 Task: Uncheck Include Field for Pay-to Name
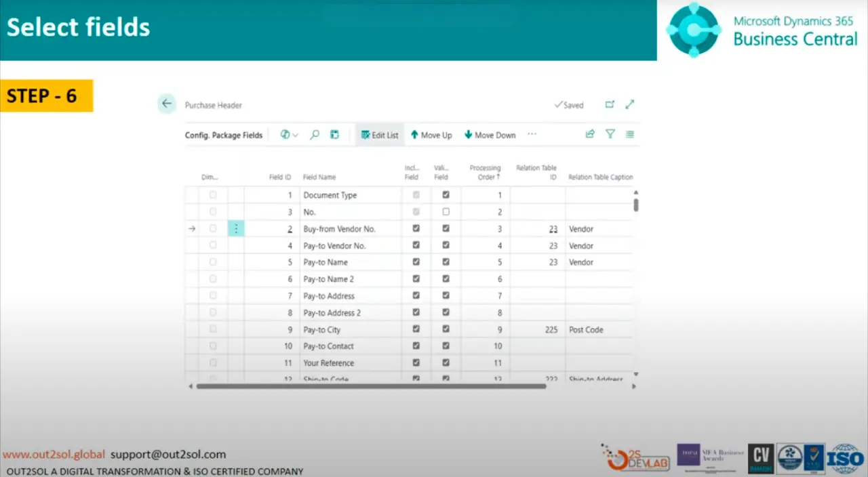(416, 262)
